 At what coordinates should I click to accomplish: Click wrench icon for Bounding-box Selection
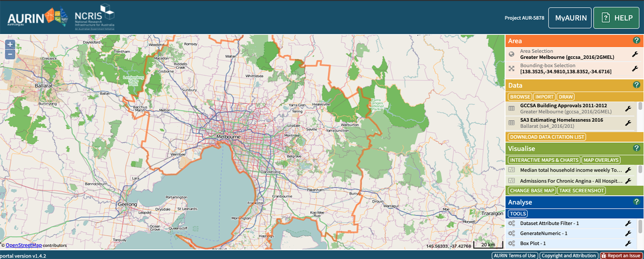635,69
